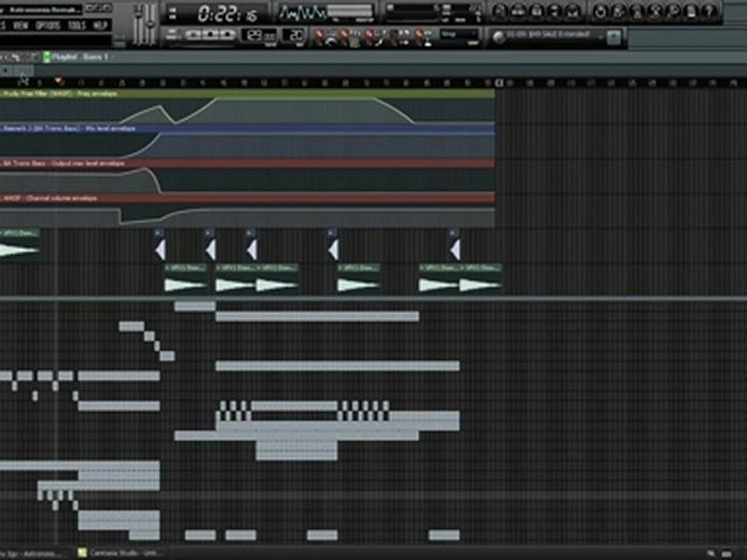The width and height of the screenshot is (747, 560).
Task: Select the Fruity Free Filter Freq envelope clip
Action: point(247,107)
